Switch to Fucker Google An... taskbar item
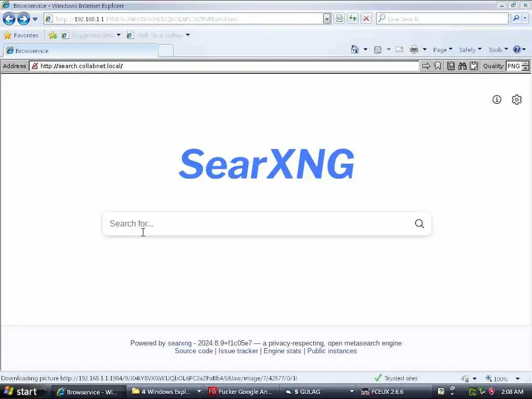Image resolution: width=532 pixels, height=399 pixels. coord(241,392)
